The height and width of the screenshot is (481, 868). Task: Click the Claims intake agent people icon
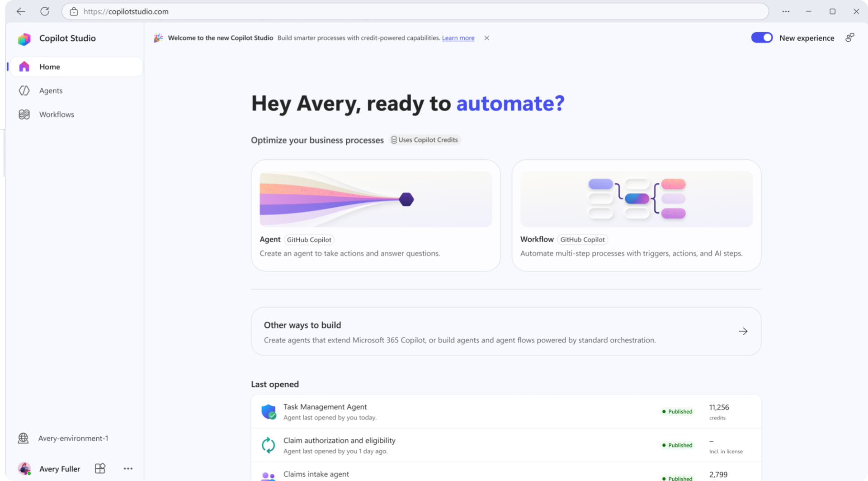[x=269, y=476]
